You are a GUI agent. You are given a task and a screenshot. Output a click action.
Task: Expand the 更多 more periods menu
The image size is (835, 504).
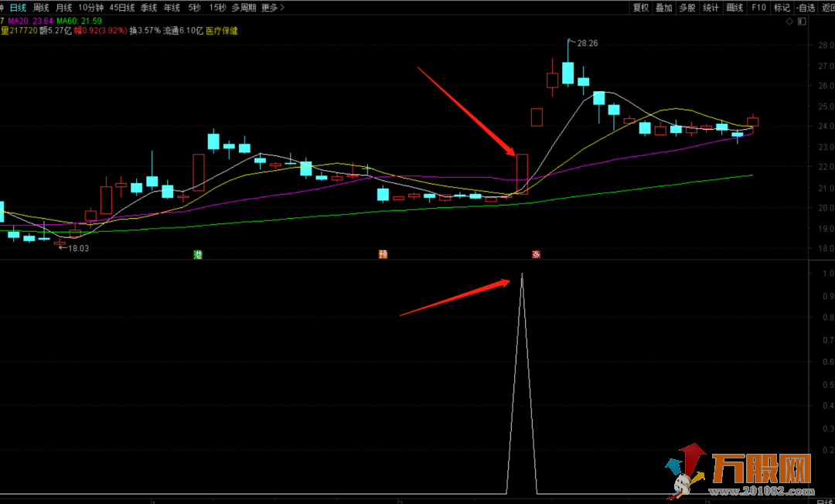(273, 8)
